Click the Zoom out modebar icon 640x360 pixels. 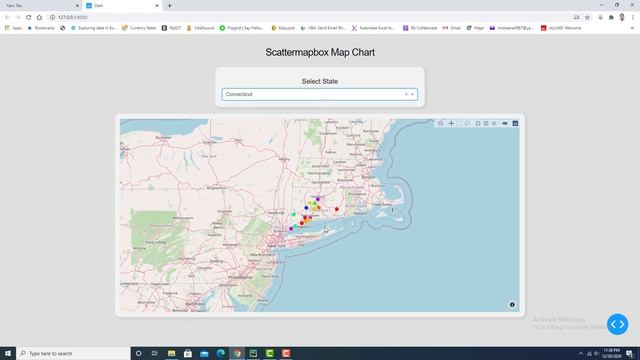486,123
